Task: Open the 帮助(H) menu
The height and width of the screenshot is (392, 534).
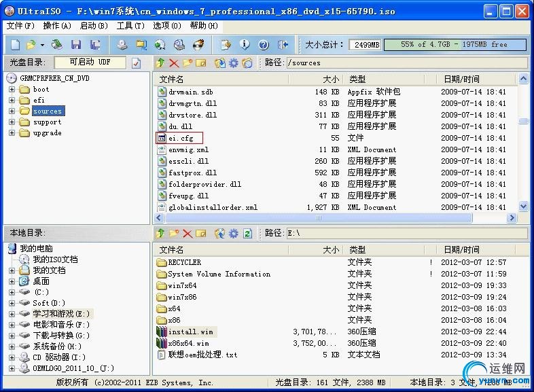Action: [204, 26]
